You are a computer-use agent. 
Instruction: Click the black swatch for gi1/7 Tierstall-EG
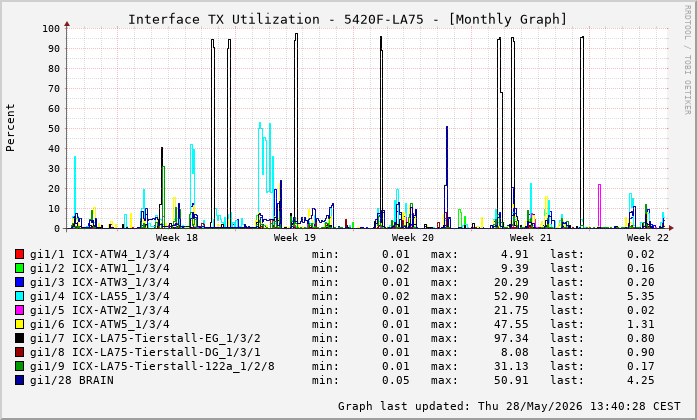tap(19, 338)
